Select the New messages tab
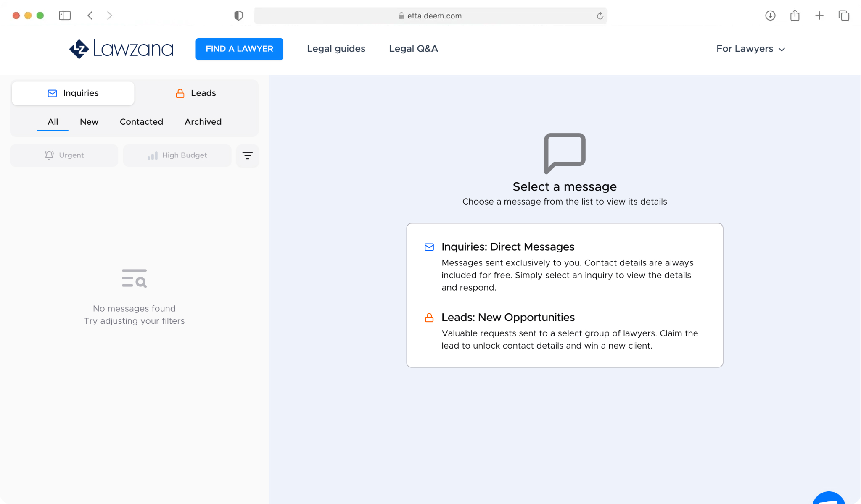Viewport: 861px width, 504px height. [x=89, y=122]
